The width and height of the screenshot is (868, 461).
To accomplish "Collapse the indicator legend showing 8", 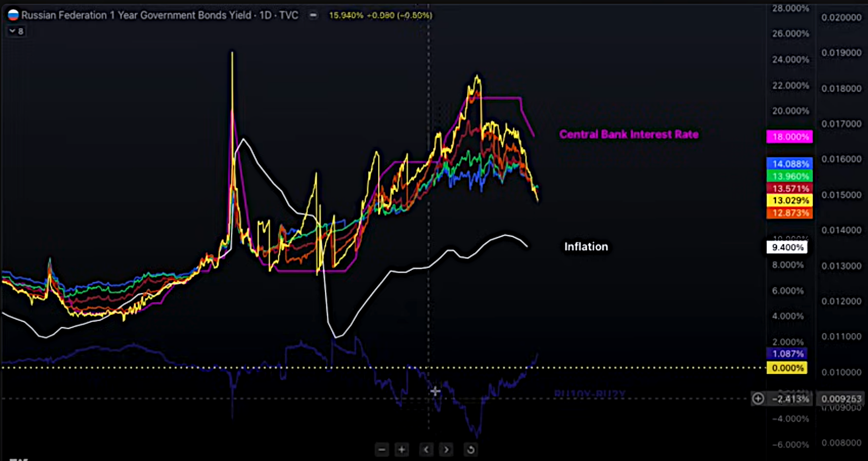I will click(17, 31).
